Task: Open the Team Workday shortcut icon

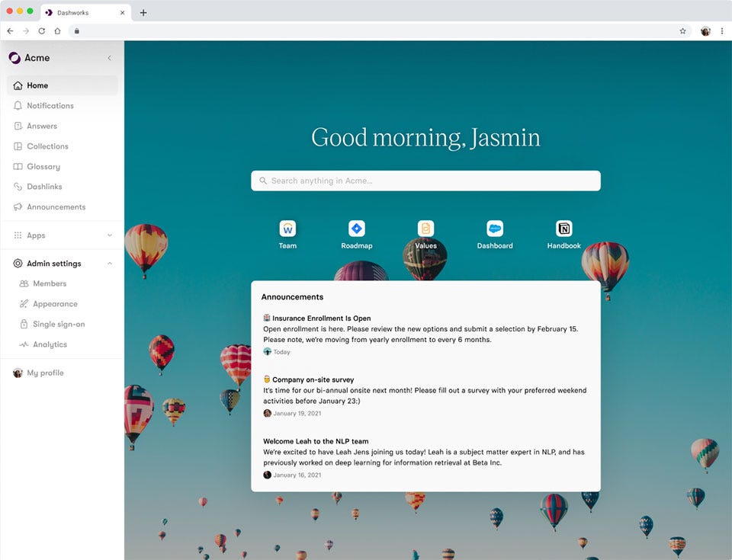Action: point(287,229)
